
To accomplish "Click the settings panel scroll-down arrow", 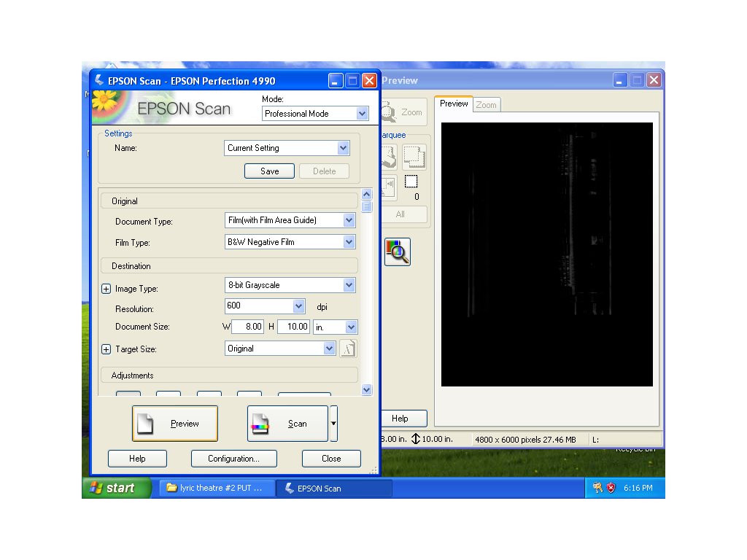I will pos(366,389).
